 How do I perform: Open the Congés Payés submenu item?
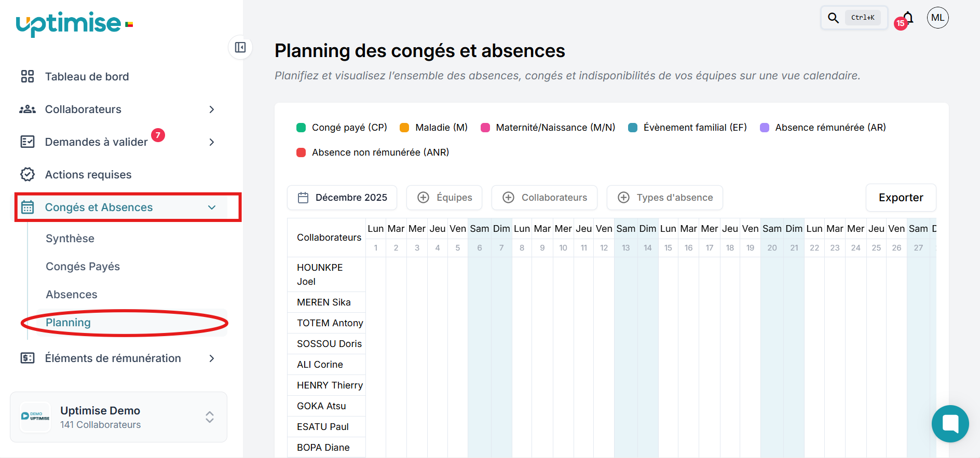point(83,267)
